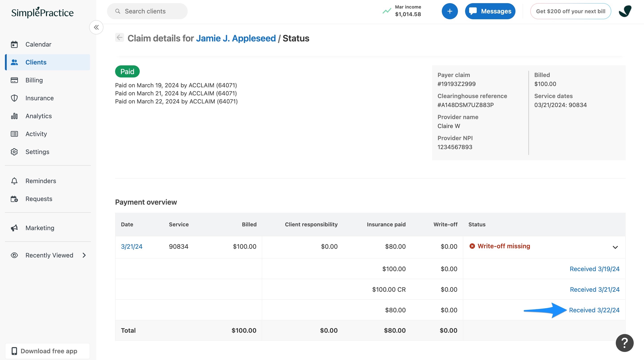Open the Received 3/22/24 payment link
Screen dimensions: 644x360
tap(594, 310)
